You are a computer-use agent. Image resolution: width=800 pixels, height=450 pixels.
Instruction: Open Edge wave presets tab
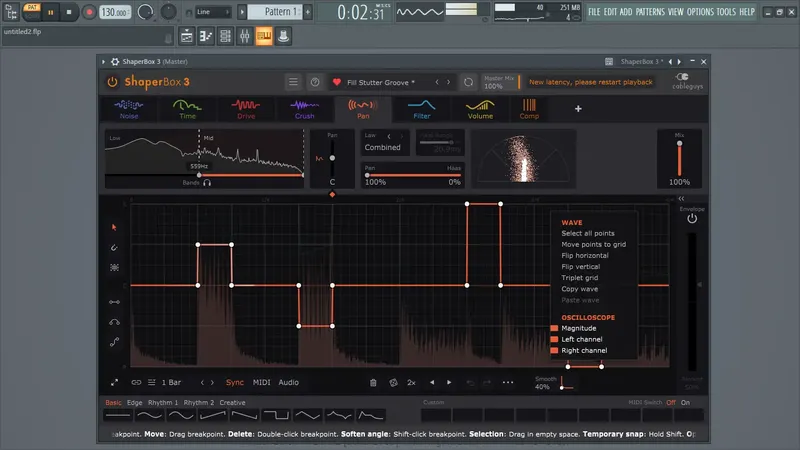pyautogui.click(x=135, y=403)
